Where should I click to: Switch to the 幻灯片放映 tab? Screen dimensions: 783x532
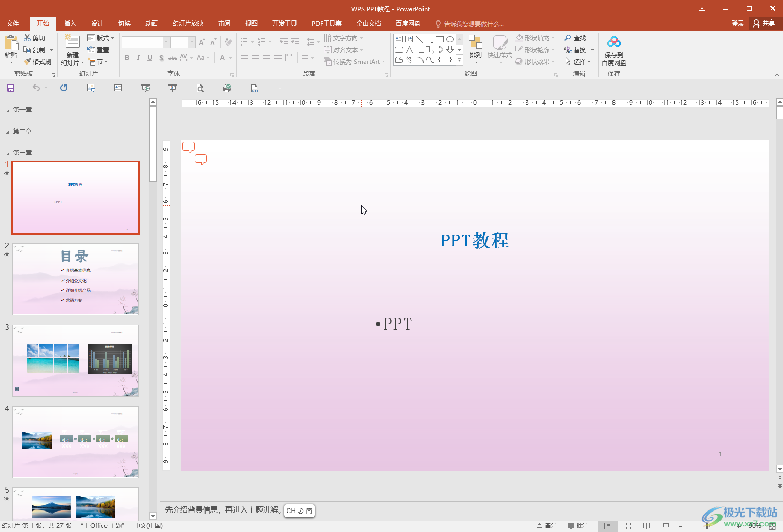(188, 24)
